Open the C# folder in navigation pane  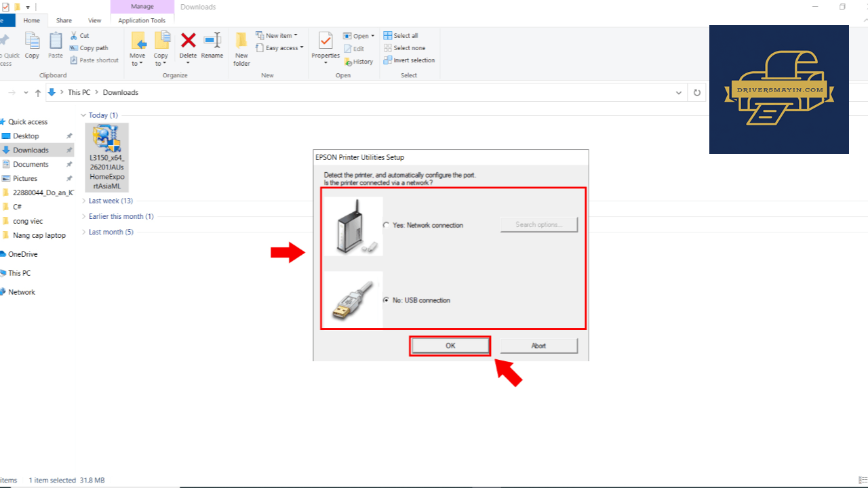(17, 207)
